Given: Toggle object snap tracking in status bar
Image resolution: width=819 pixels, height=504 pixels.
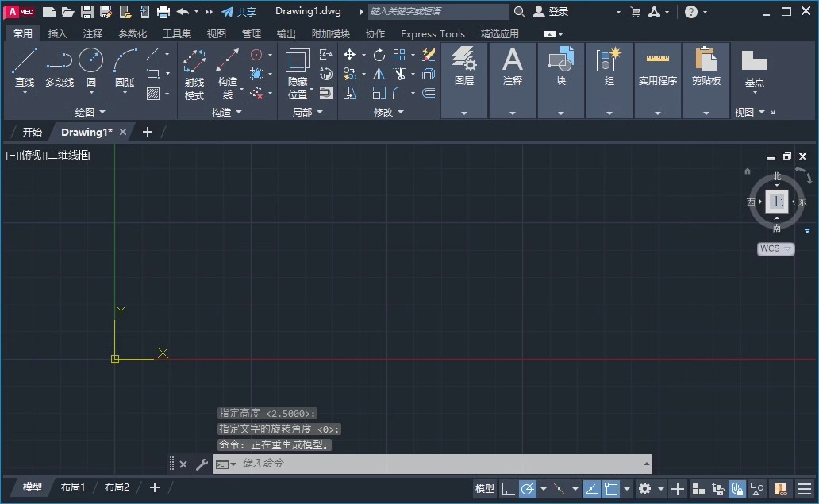Looking at the screenshot, I should point(592,489).
